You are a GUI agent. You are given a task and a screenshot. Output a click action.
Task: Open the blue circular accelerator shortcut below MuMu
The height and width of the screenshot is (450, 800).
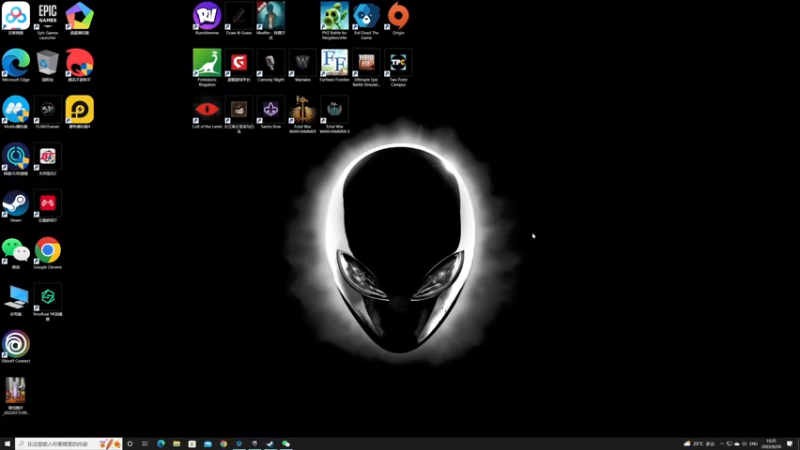point(16,158)
